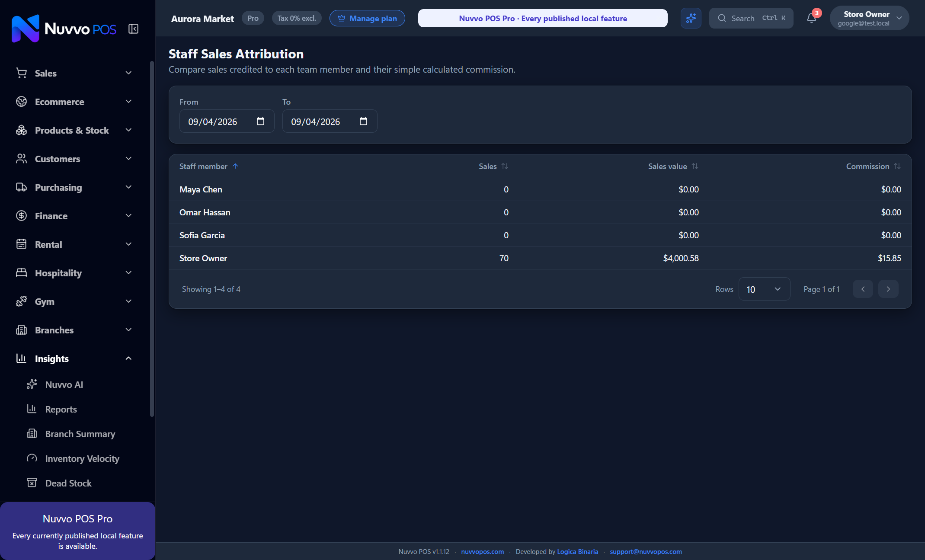Expand the Products & Stock chevron
This screenshot has width=925, height=560.
pos(128,130)
